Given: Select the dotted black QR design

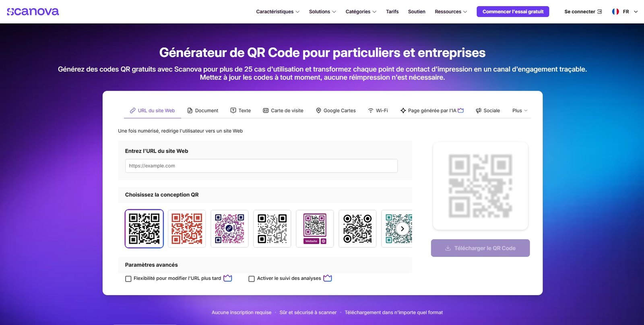Looking at the screenshot, I should pyautogui.click(x=272, y=229).
